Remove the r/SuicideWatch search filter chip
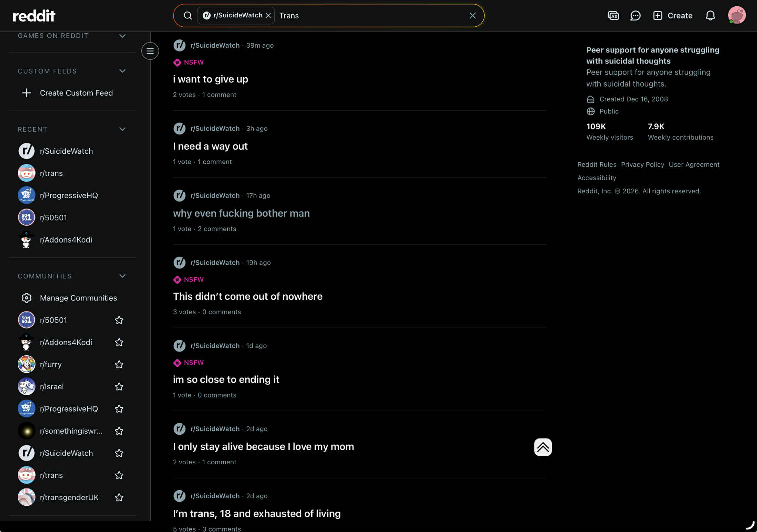 click(x=268, y=16)
